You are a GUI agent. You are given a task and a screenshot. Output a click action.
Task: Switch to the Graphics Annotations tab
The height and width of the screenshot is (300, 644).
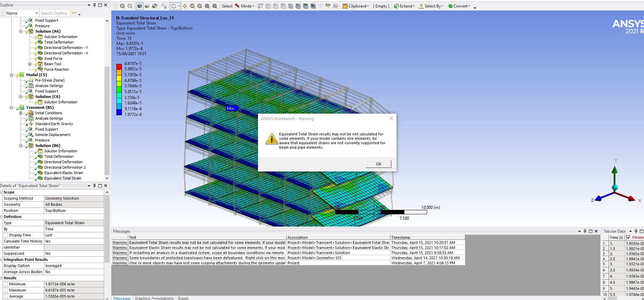click(x=154, y=298)
